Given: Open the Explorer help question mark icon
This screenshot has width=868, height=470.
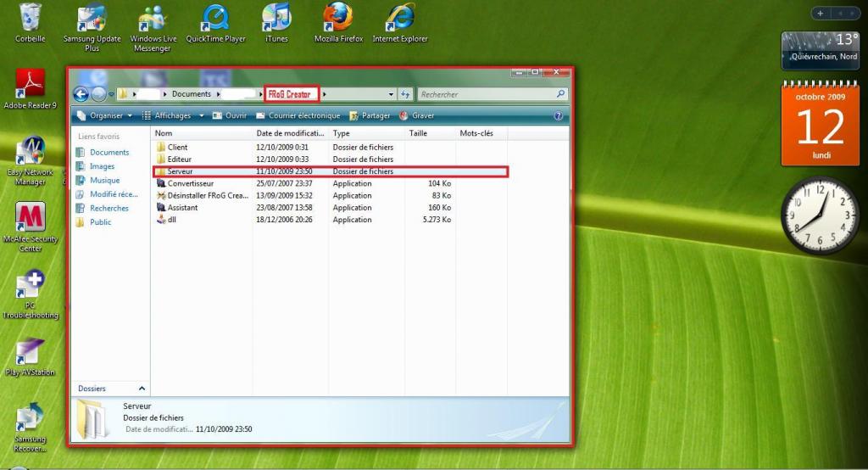Looking at the screenshot, I should point(558,116).
